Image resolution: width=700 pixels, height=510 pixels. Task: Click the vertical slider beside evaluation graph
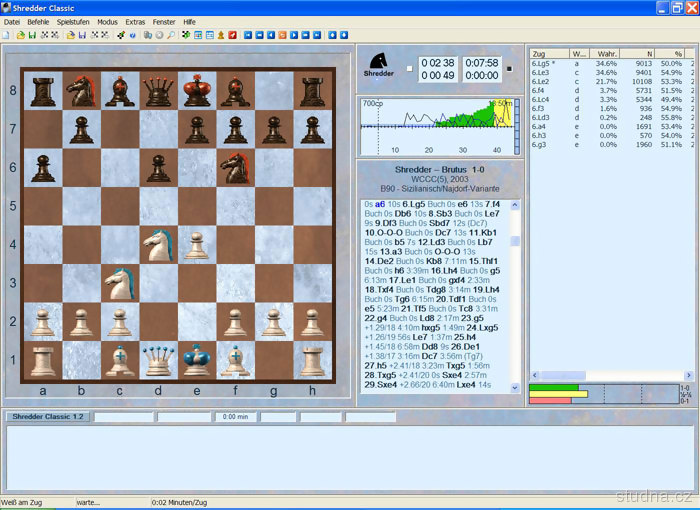click(519, 126)
